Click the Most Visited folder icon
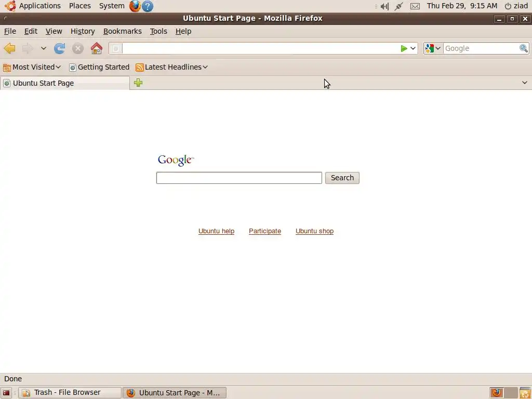Screen dimensions: 532x399 tap(7, 68)
